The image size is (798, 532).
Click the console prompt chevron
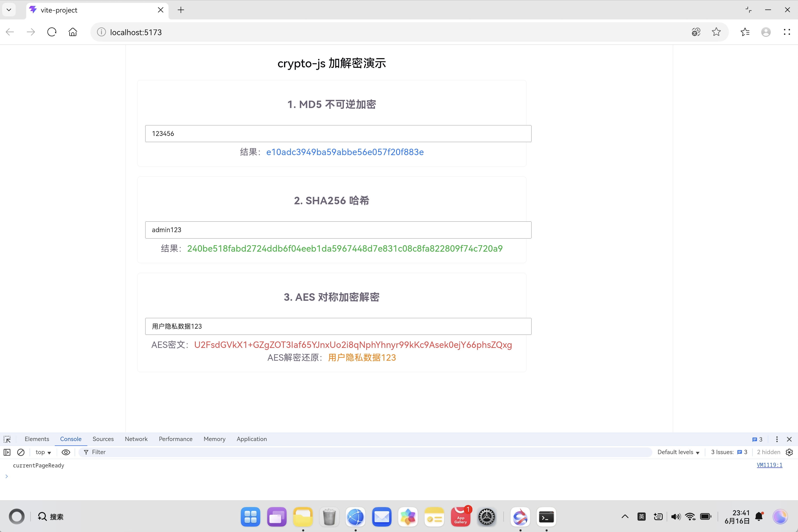[6, 476]
